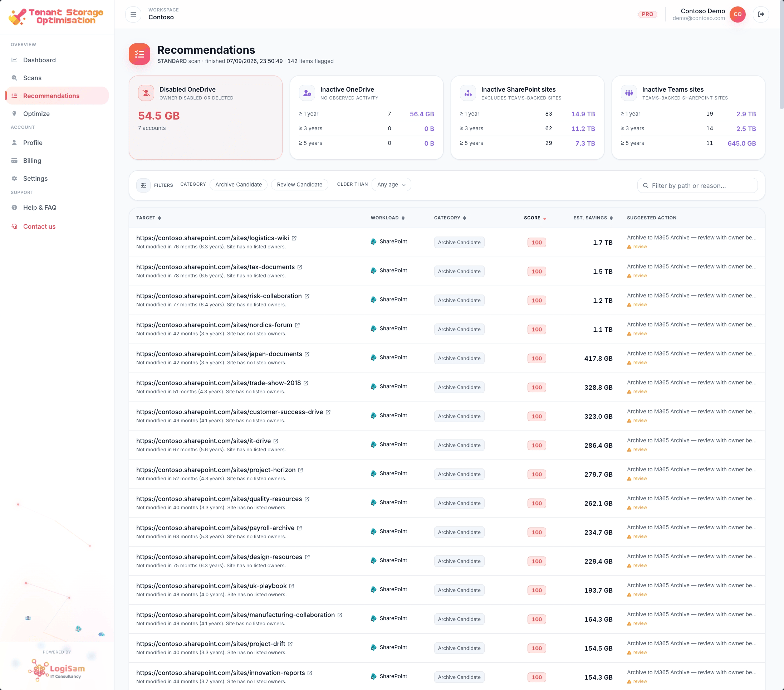Toggle the Archive Candidate category filter
The height and width of the screenshot is (690, 784).
point(239,185)
